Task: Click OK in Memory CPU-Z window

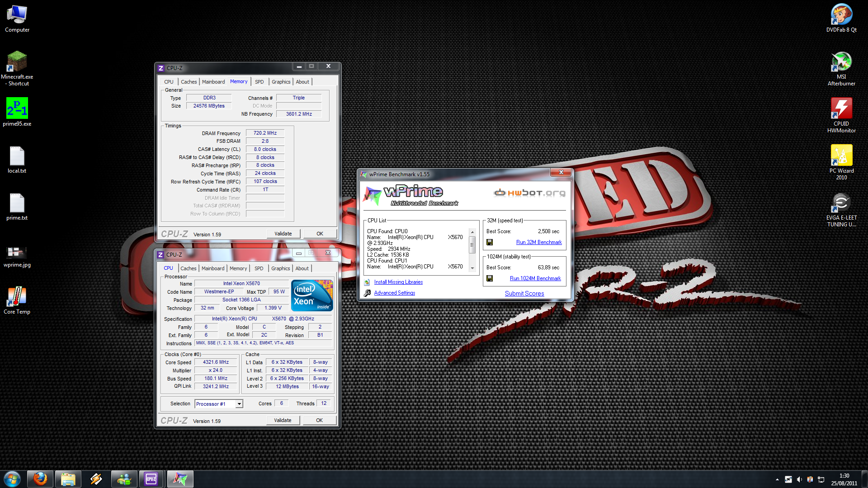Action: 320,234
